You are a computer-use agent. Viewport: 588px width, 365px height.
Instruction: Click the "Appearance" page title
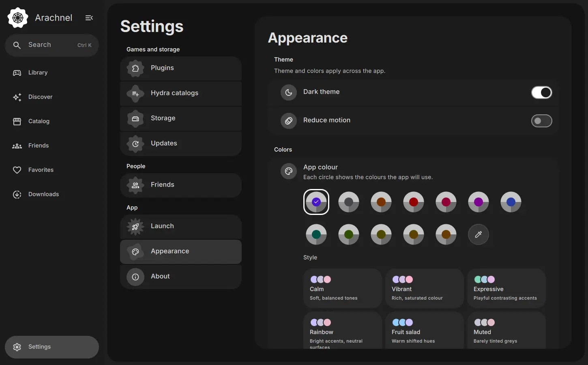point(308,38)
